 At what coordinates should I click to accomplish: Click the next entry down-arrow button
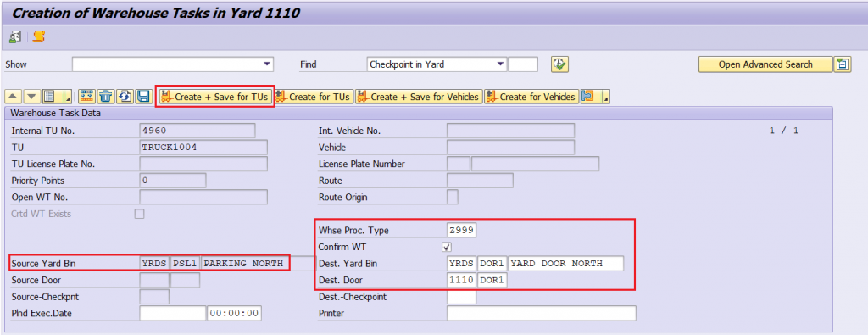point(31,97)
